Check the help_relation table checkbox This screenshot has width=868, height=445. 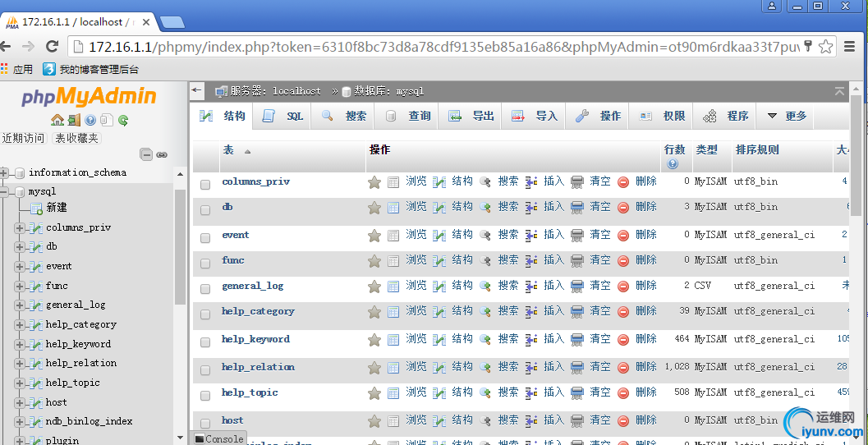click(x=205, y=369)
